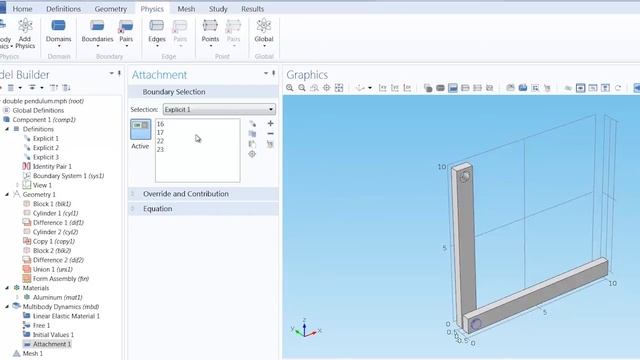Image resolution: width=640 pixels, height=360 pixels.
Task: Select Difference 1 (dif1) node
Action: [58, 223]
